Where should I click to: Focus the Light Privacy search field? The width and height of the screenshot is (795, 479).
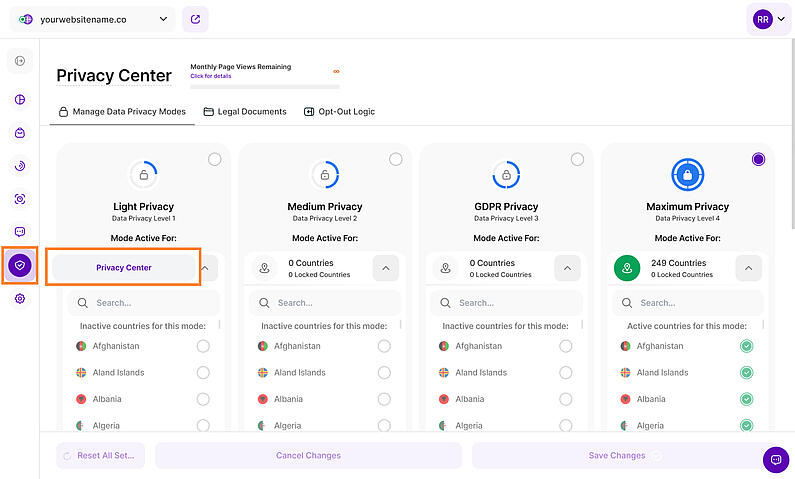(143, 303)
